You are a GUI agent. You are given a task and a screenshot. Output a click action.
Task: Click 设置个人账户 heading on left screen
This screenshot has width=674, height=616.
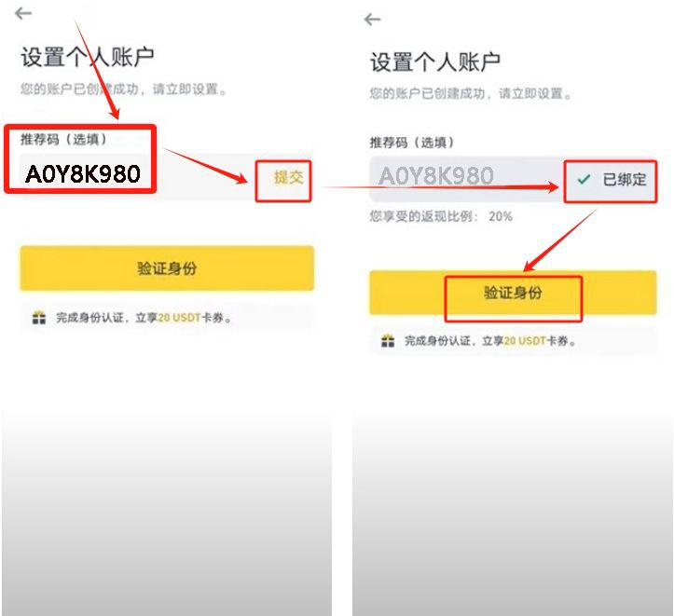[x=88, y=57]
